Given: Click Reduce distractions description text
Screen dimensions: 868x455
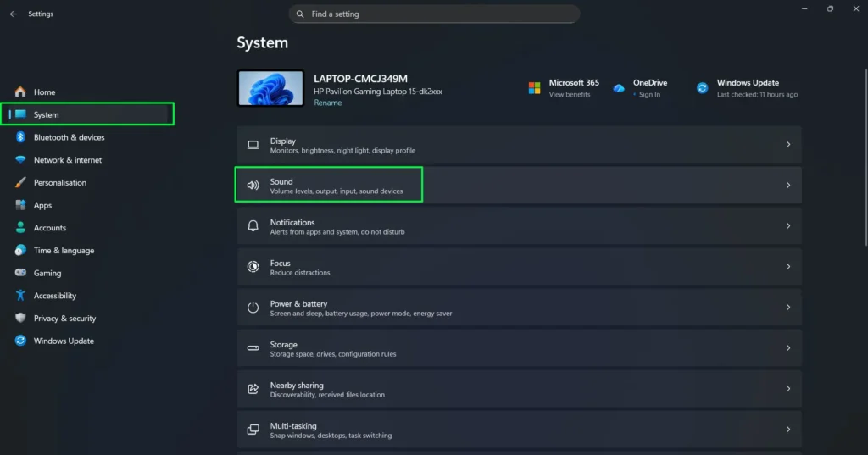Looking at the screenshot, I should point(300,273).
